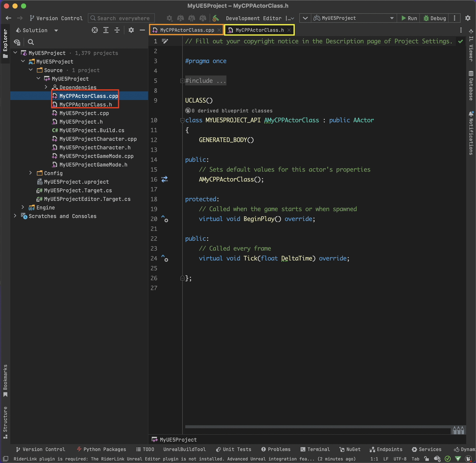Screen dimensions: 476x463
Task: Switch to the MyCPPActorClass.cpp editor tab
Action: (x=187, y=30)
